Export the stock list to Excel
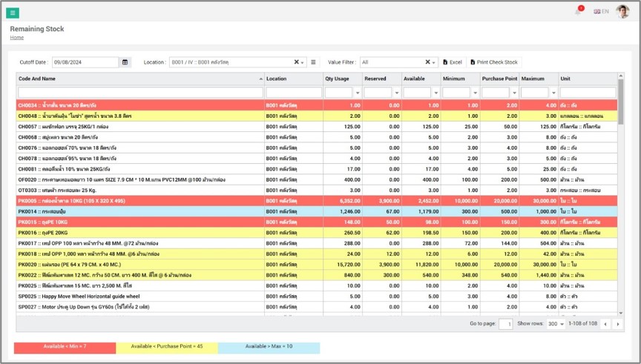The image size is (641, 364). click(x=453, y=62)
